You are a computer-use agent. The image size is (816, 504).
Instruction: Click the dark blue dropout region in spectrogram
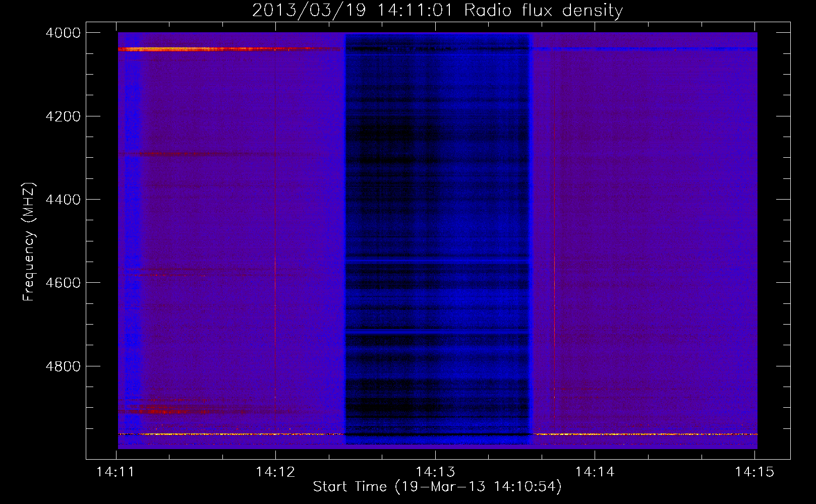click(x=437, y=239)
